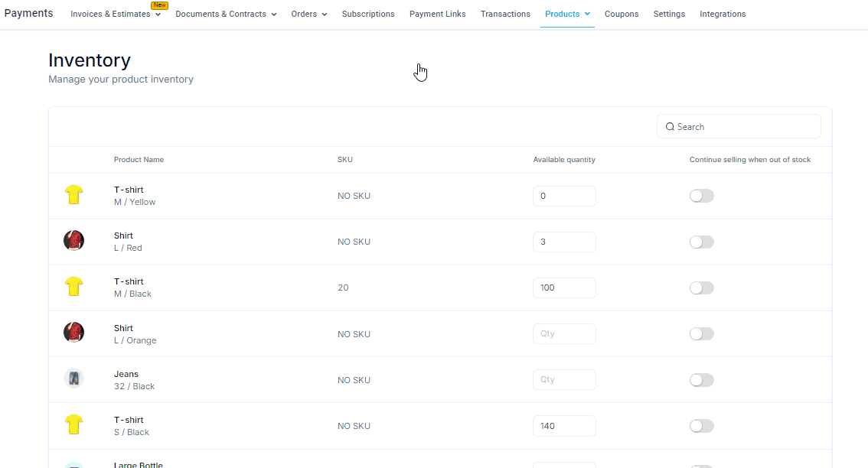868x468 pixels.
Task: Expand the Documents & Contracts dropdown arrow
Action: coord(274,15)
